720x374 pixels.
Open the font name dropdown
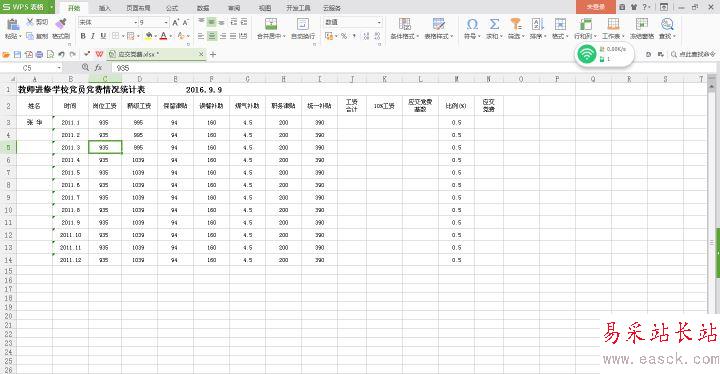click(136, 23)
